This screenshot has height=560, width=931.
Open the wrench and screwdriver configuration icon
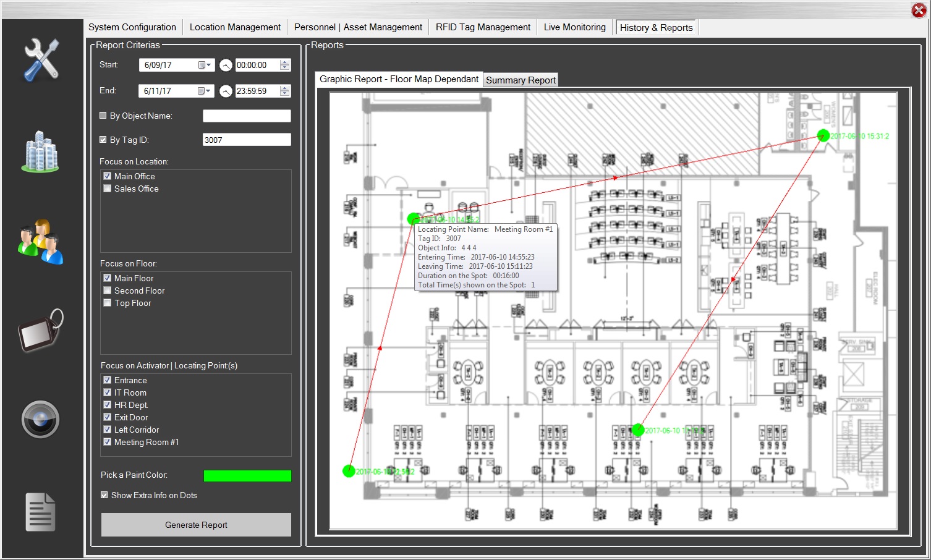[41, 59]
